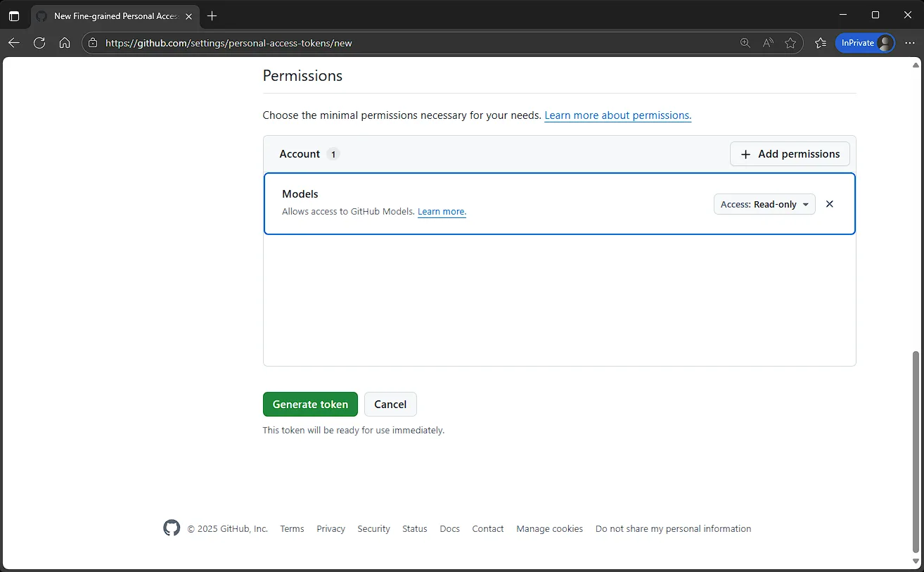924x572 pixels.
Task: Open the zoom magnifier icon in address bar
Action: [x=745, y=43]
